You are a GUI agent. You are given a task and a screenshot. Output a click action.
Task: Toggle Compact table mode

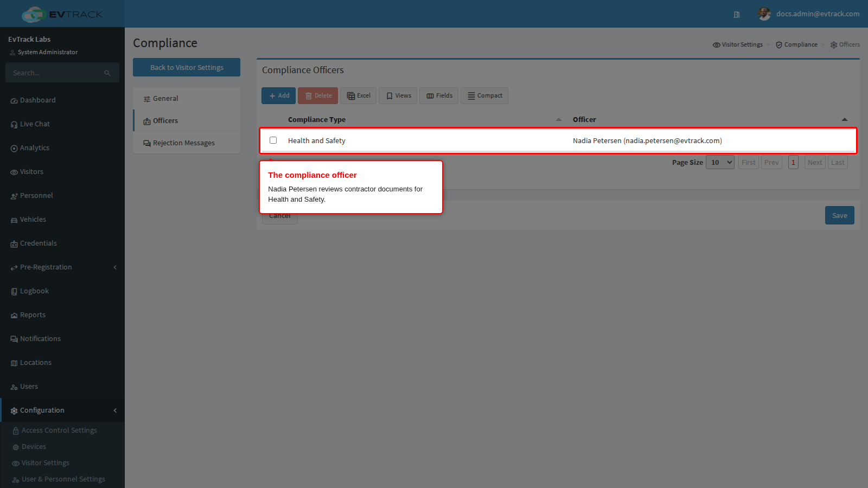[x=484, y=96]
